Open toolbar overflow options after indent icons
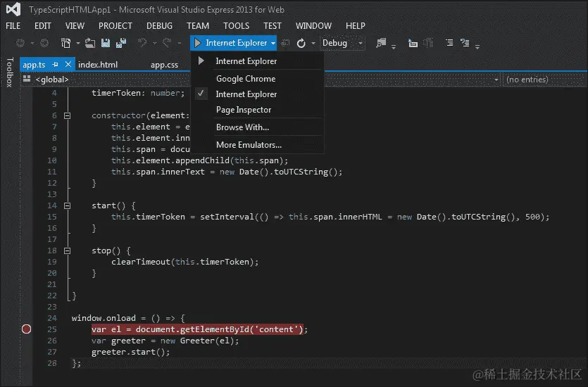The height and width of the screenshot is (387, 588). pyautogui.click(x=477, y=46)
